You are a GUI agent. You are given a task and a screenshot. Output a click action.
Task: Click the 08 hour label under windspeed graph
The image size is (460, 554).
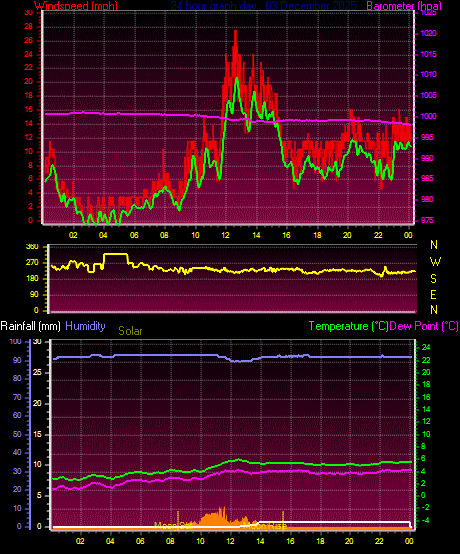pyautogui.click(x=164, y=235)
